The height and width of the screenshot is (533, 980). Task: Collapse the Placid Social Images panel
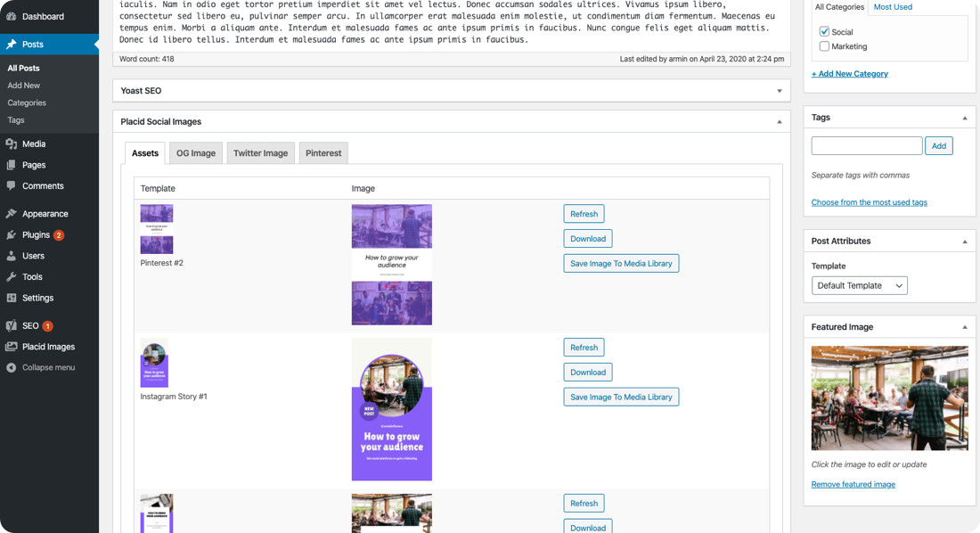click(x=780, y=122)
